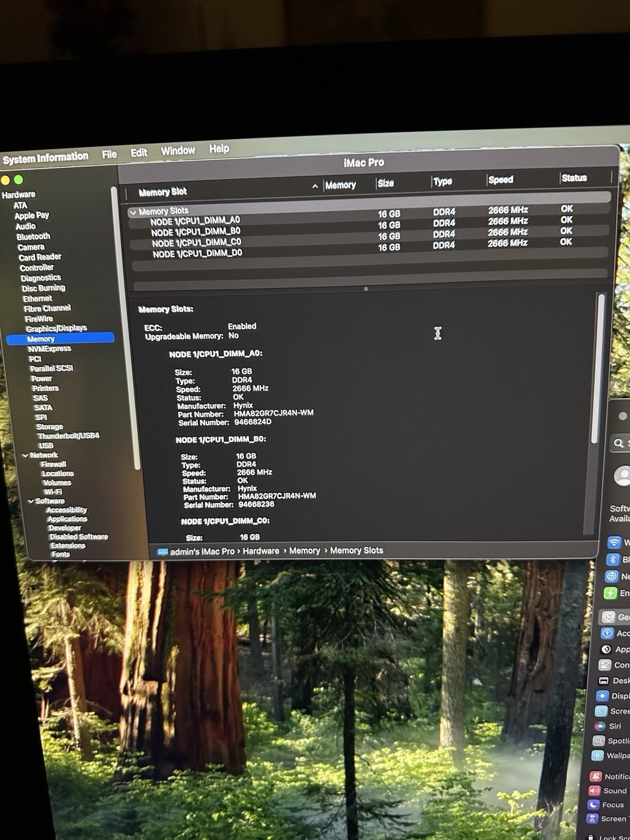Viewport: 630px width, 840px height.
Task: Collapse the Software section chevron in sidebar
Action: (x=30, y=501)
